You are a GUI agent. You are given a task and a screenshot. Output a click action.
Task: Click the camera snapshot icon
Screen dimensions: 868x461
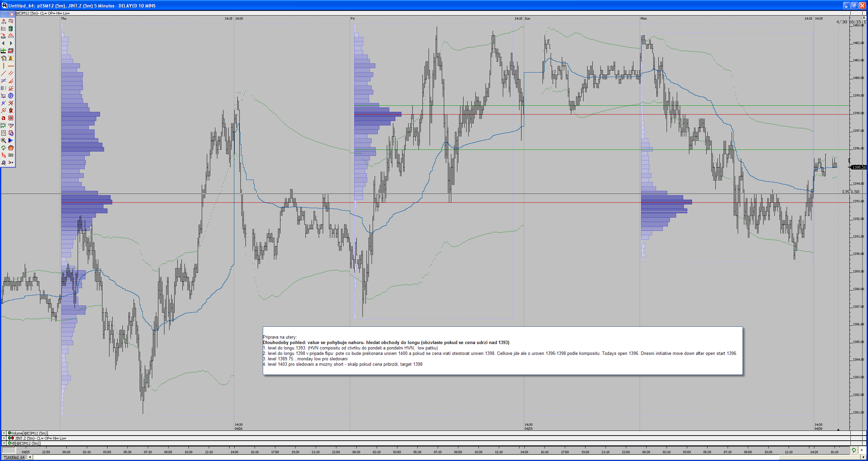point(11,155)
